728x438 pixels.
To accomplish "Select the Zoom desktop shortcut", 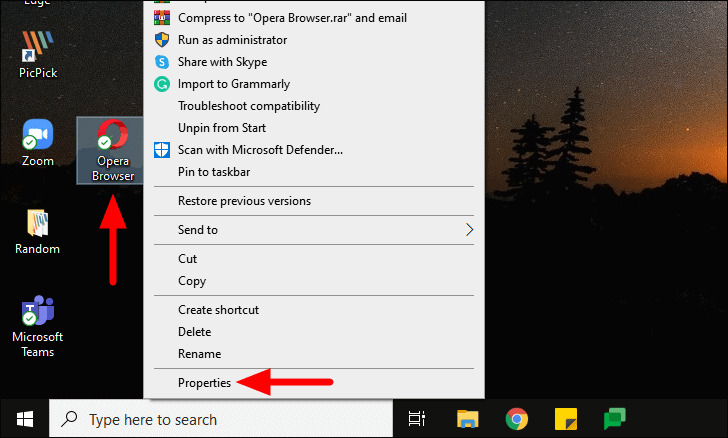I will click(38, 143).
